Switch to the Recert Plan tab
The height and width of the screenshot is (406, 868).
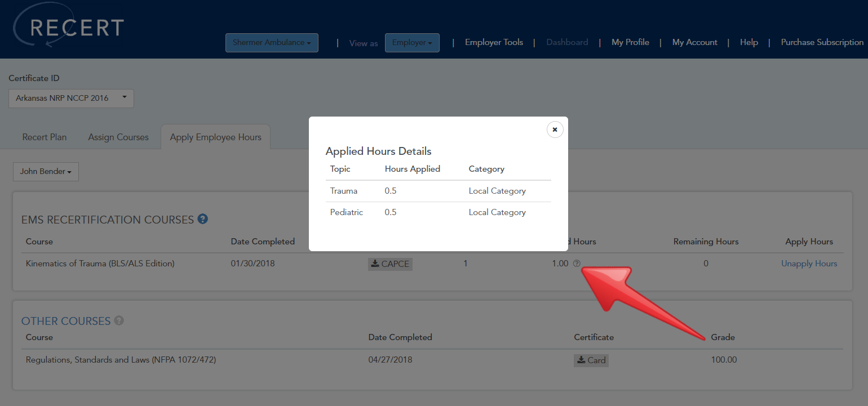tap(44, 136)
